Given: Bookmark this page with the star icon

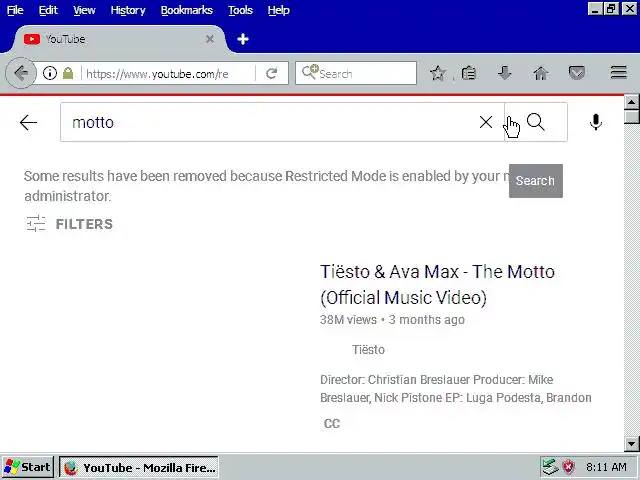Looking at the screenshot, I should (438, 73).
